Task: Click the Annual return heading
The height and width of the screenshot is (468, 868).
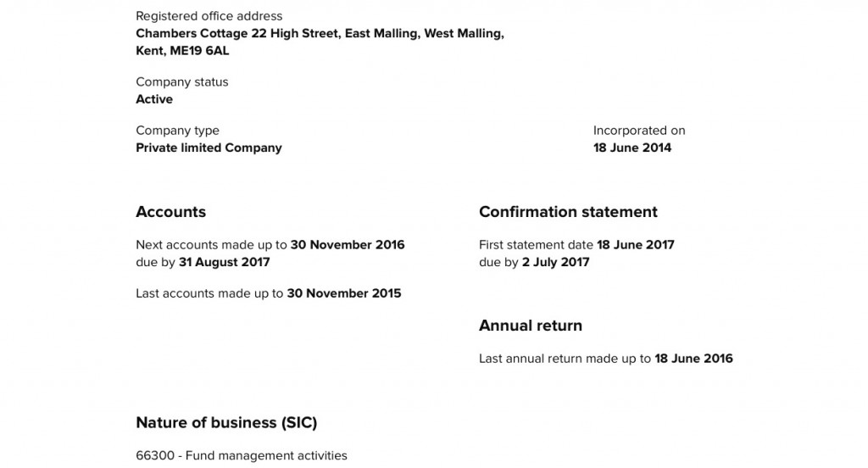Action: pos(531,326)
